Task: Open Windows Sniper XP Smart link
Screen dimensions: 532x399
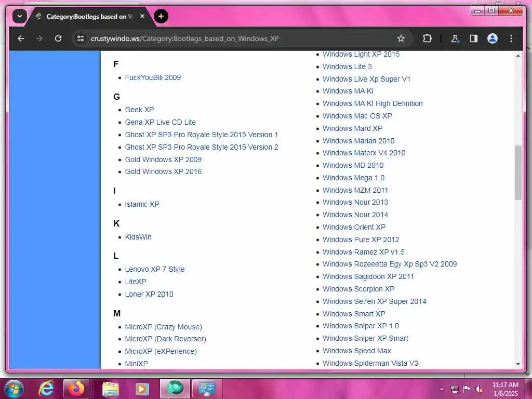Action: coord(365,339)
